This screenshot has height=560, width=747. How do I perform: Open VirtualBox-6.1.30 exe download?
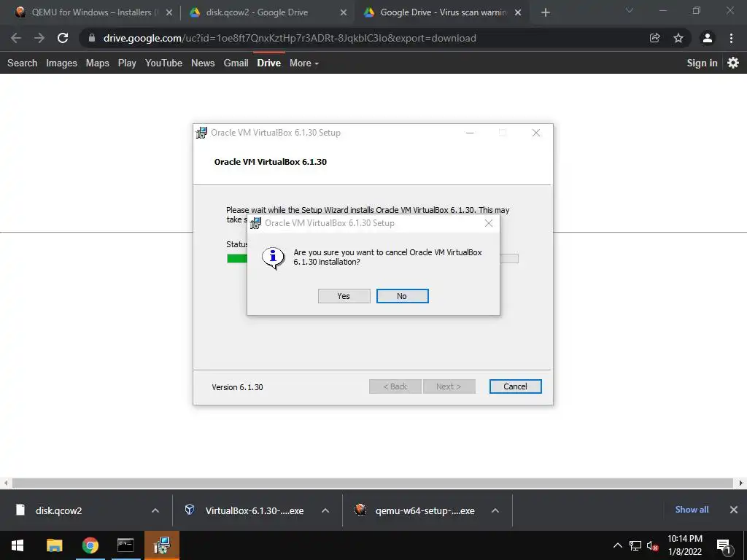(x=254, y=510)
